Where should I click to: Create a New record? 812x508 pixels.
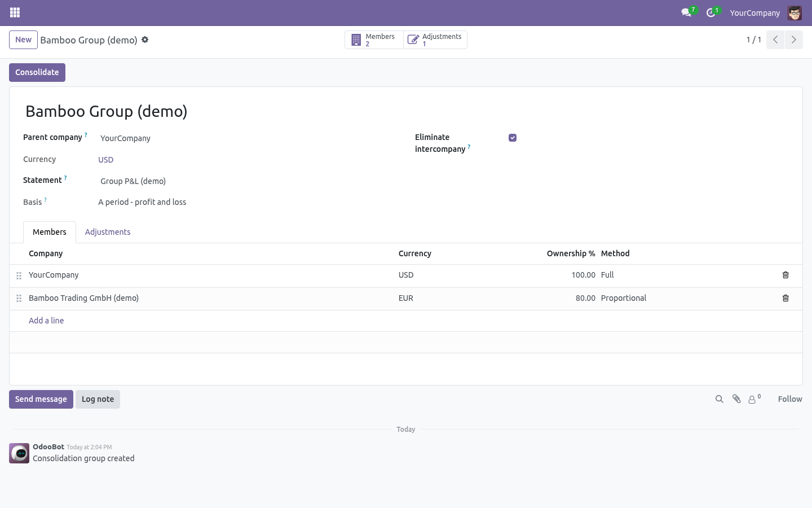pos(23,40)
